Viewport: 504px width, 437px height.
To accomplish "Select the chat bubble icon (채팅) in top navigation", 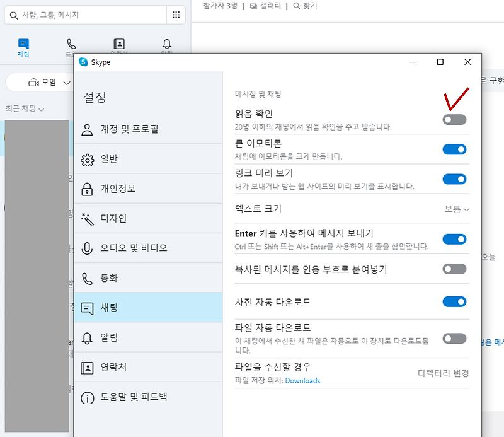I will pos(23,44).
